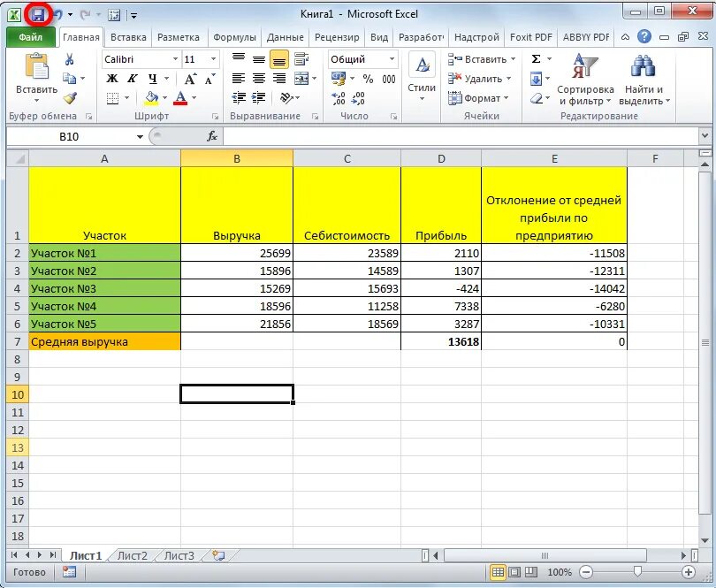Toggle italic К formatting
The height and width of the screenshot is (588, 716).
(133, 79)
